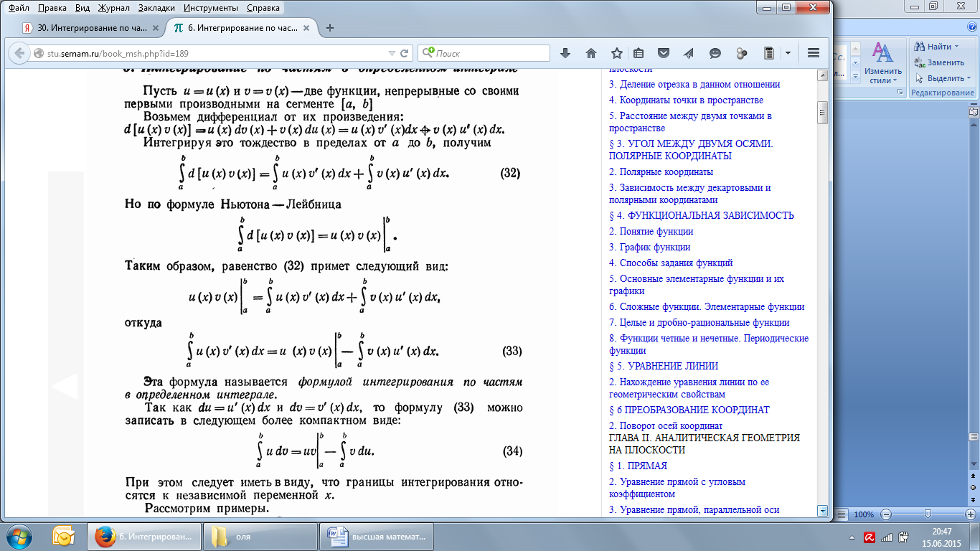Open the 'оля' folder taskbar item
This screenshot has height=551, width=980.
coord(260,537)
